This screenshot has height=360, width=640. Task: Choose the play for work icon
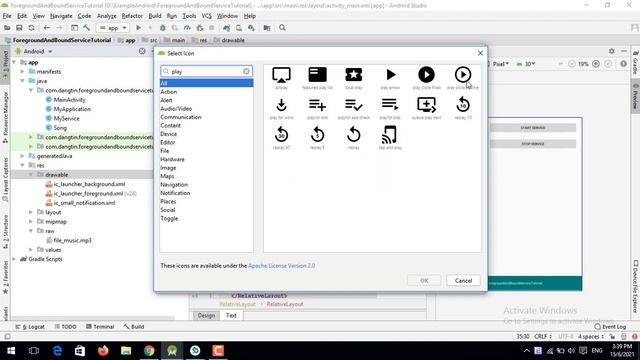pyautogui.click(x=281, y=105)
